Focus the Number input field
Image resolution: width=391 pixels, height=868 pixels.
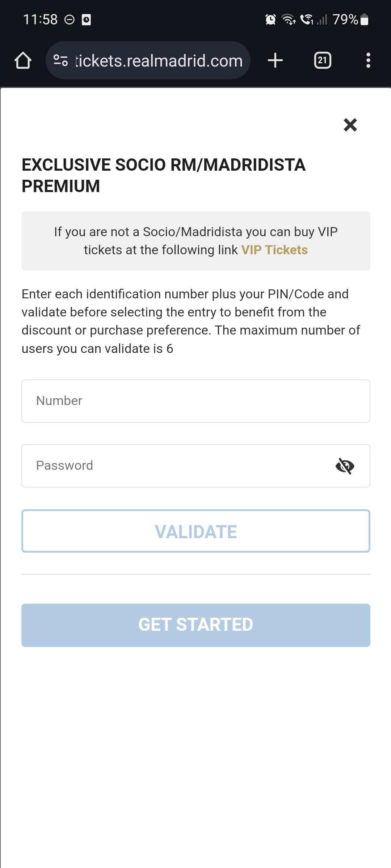(195, 401)
